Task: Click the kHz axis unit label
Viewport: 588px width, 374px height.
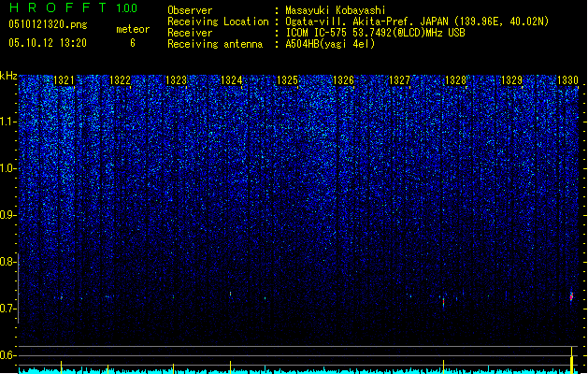Action: pos(8,76)
